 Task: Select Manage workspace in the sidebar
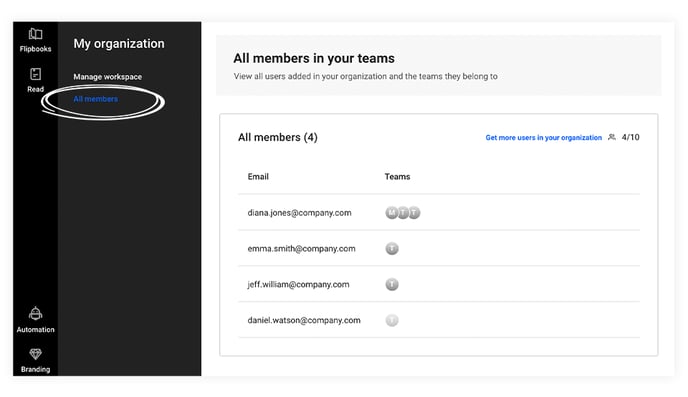click(108, 77)
